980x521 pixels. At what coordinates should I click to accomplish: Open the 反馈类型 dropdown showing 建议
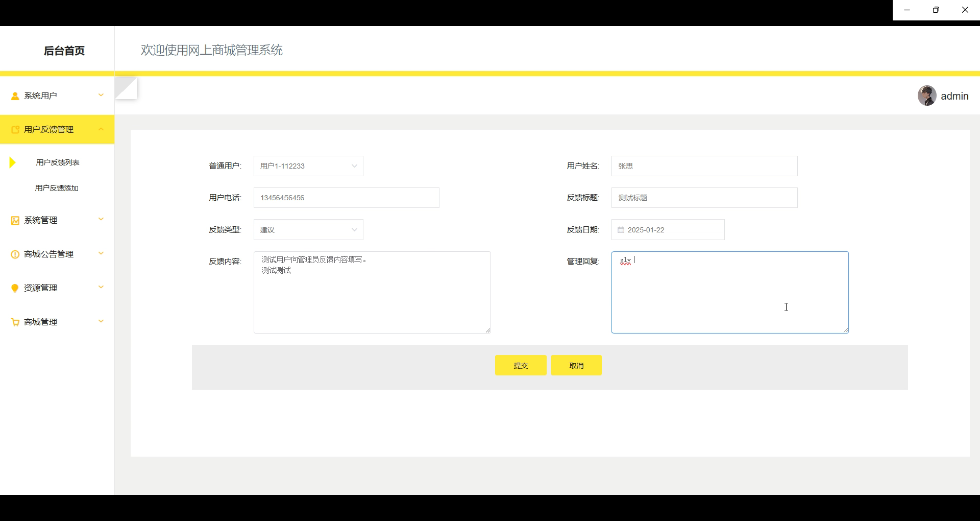coord(308,230)
